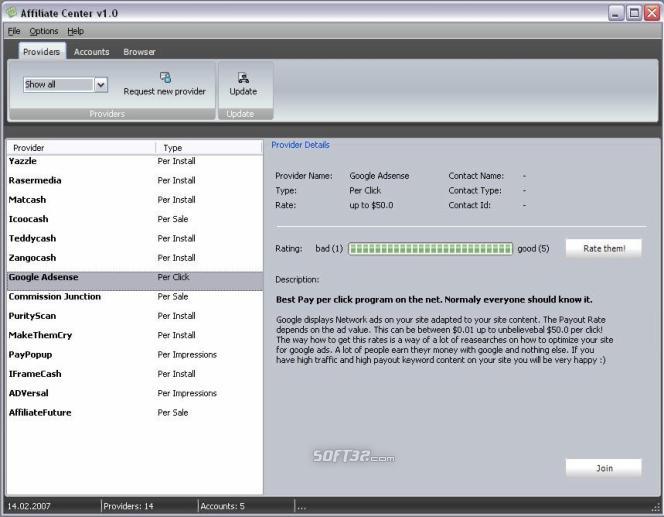
Task: Click the Join button
Action: 604,468
